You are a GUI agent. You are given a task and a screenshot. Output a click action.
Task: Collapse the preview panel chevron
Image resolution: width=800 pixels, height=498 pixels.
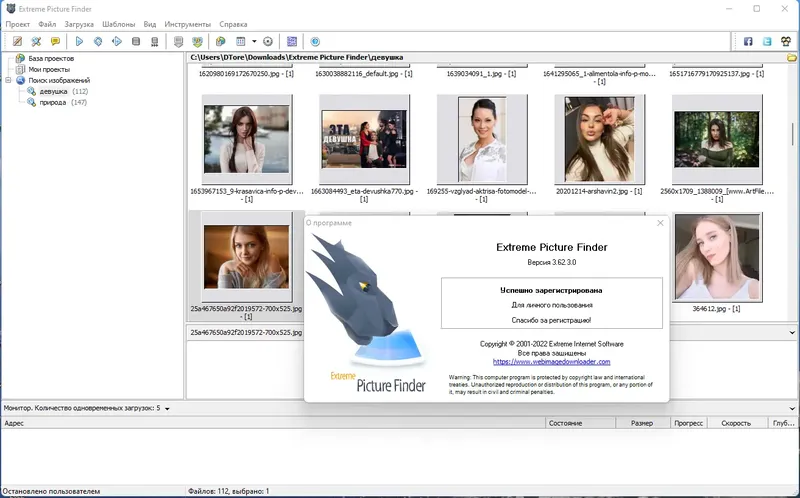point(792,332)
